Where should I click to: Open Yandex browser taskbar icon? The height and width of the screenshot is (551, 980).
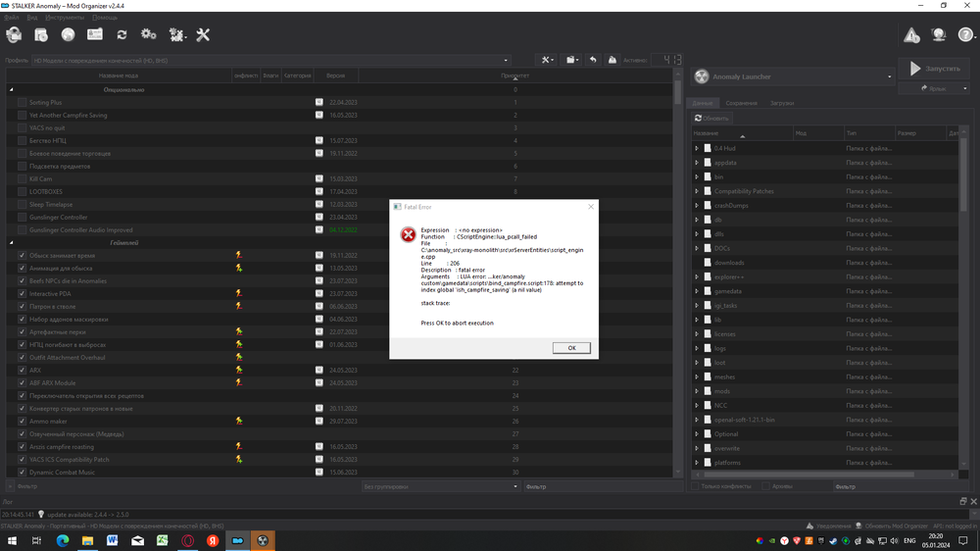(213, 540)
